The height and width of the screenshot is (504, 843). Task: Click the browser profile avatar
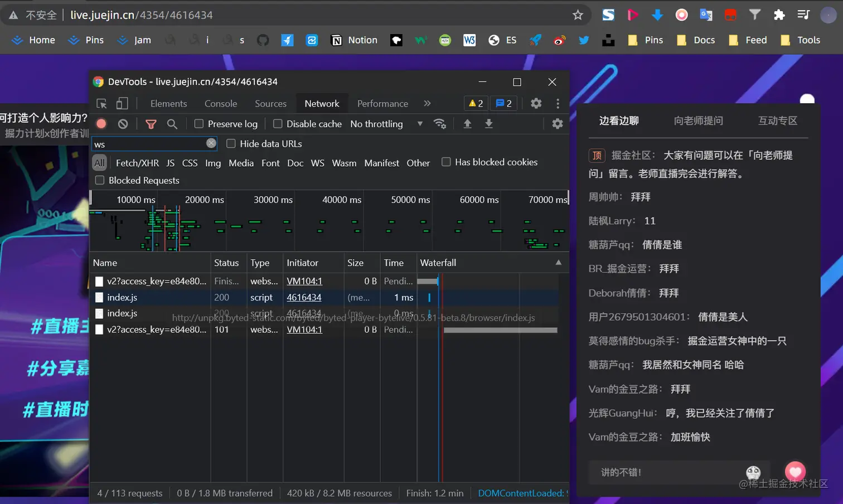click(x=829, y=15)
